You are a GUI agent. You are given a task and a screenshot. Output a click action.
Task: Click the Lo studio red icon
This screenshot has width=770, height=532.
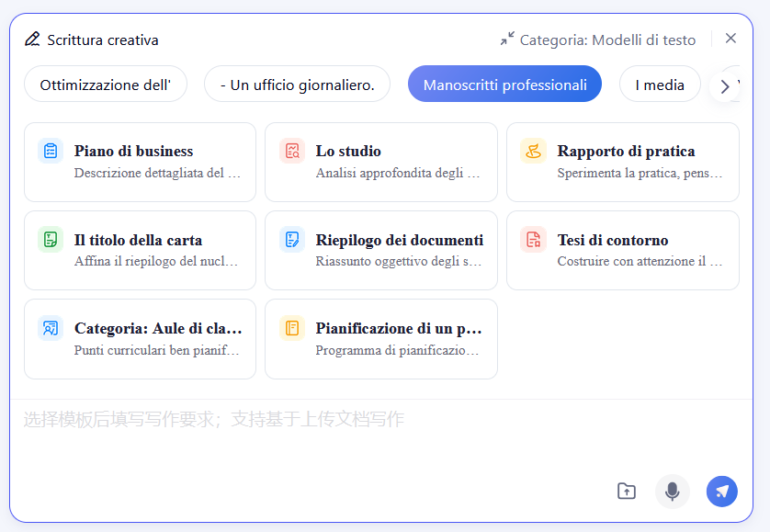292,152
